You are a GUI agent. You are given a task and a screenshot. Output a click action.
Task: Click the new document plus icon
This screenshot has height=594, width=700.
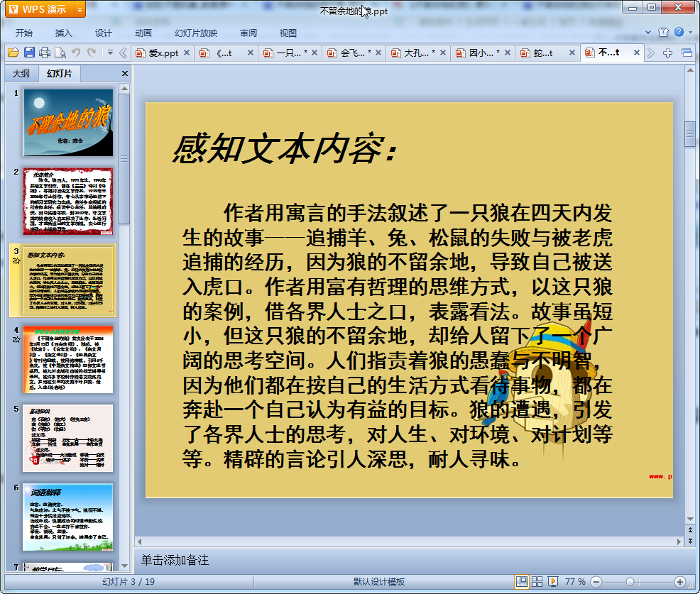[x=667, y=53]
